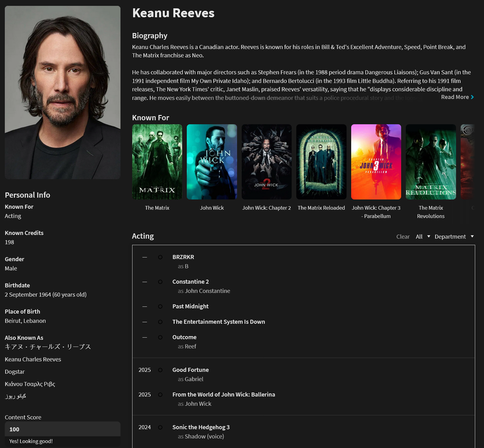Click the circle marker beside Outcome
Image resolution: width=484 pixels, height=448 pixels.
(x=160, y=337)
